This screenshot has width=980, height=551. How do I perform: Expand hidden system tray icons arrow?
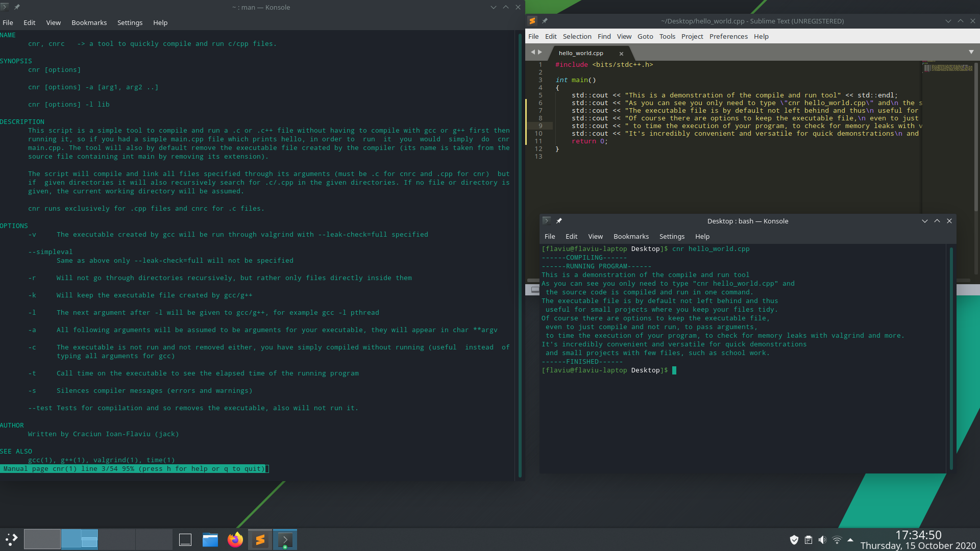850,540
